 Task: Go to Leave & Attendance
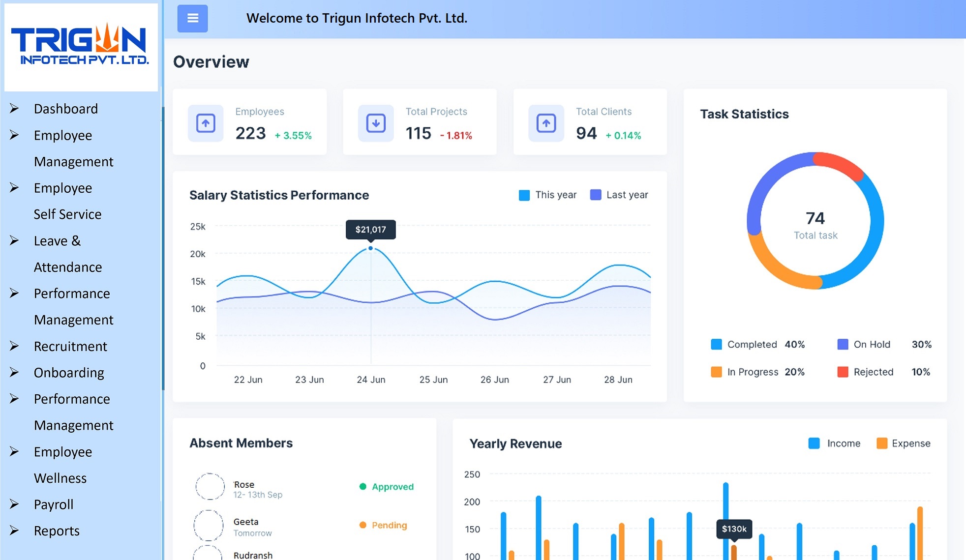(68, 254)
